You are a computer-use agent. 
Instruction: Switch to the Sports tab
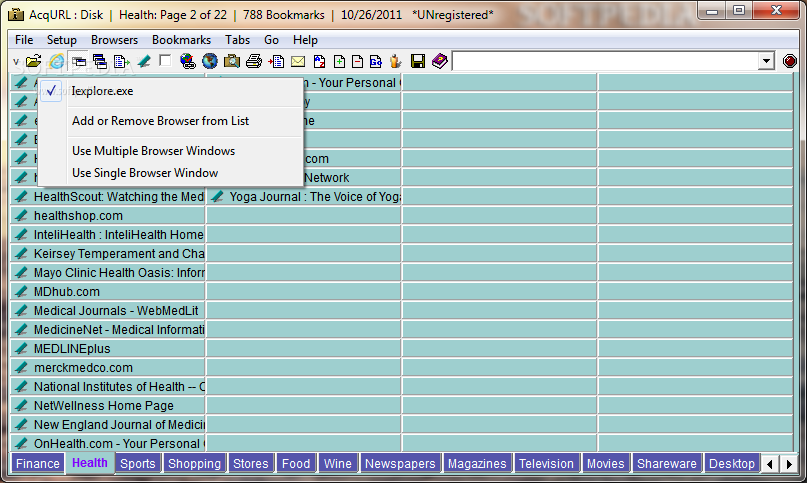[137, 463]
